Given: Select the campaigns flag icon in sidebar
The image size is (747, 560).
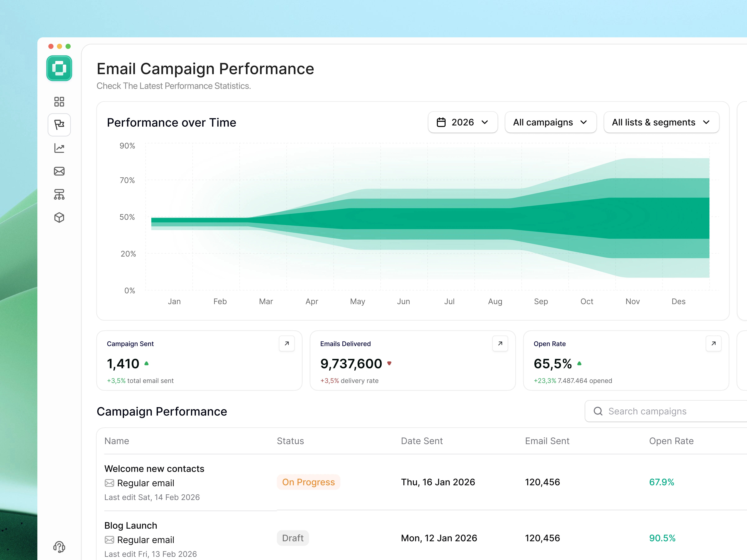Looking at the screenshot, I should 59,125.
